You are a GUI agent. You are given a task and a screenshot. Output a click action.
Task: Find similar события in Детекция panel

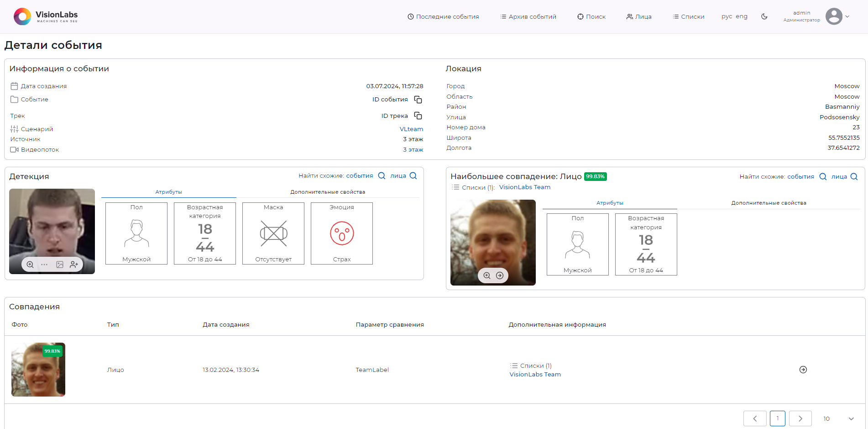pos(359,176)
